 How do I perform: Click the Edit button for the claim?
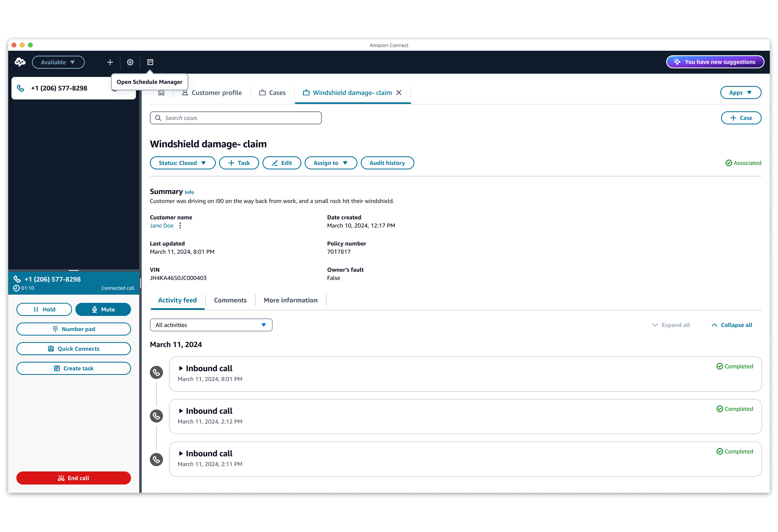282,162
